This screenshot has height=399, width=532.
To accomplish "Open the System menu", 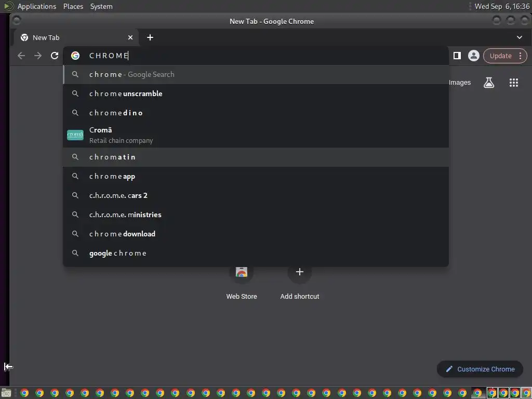I will pos(101,6).
